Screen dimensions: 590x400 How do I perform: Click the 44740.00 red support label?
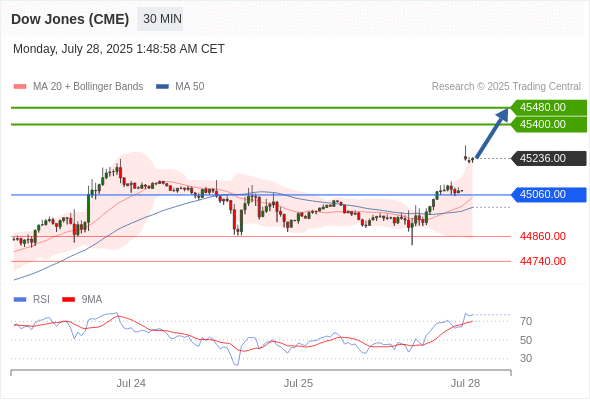(x=543, y=261)
